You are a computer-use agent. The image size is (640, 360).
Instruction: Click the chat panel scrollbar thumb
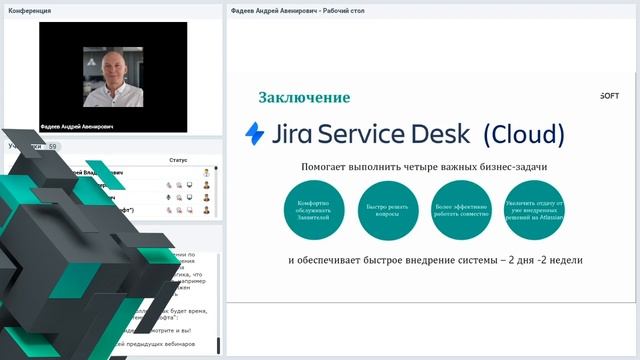[x=218, y=345]
